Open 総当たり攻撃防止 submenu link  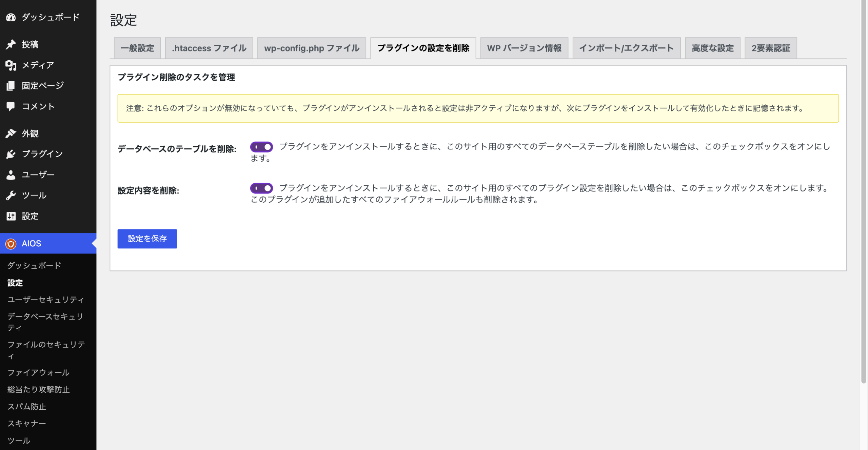[x=38, y=390]
